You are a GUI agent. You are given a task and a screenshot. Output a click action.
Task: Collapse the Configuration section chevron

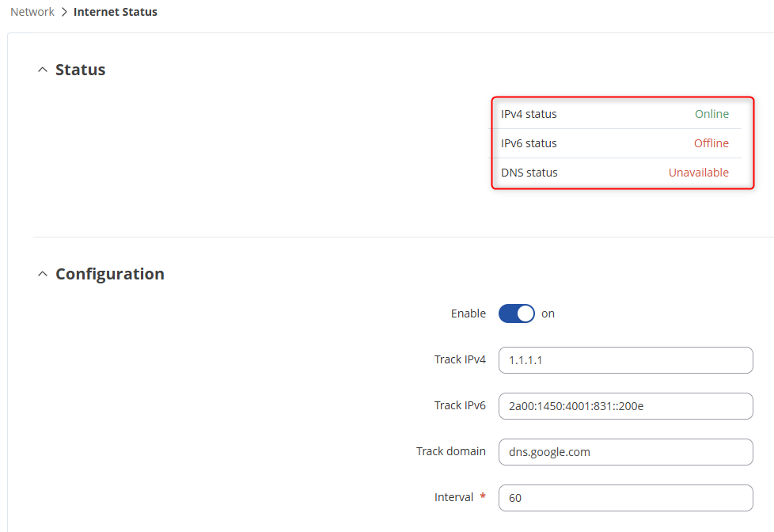click(x=42, y=274)
